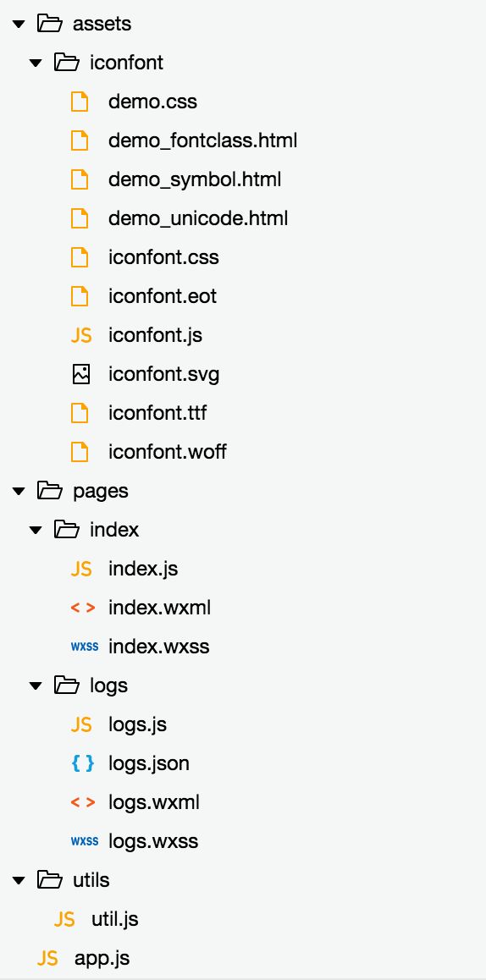Click the folder icon of the utils directory
The width and height of the screenshot is (486, 980).
50,880
